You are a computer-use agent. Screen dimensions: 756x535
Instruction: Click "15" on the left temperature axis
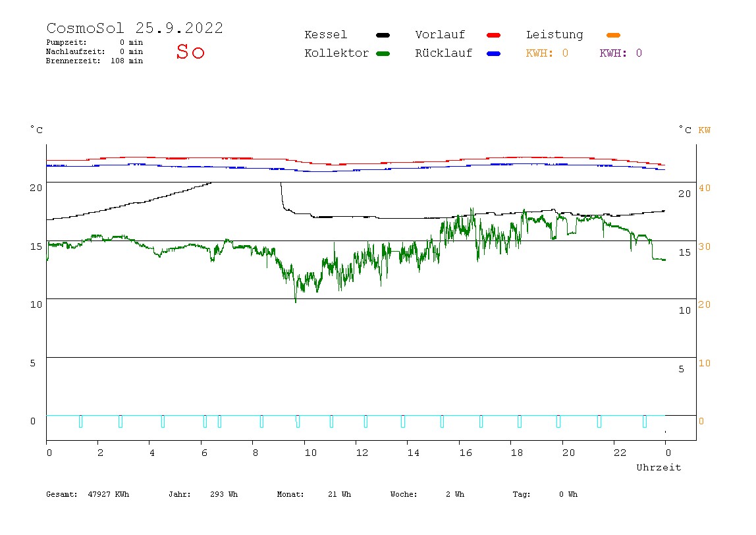click(x=36, y=247)
